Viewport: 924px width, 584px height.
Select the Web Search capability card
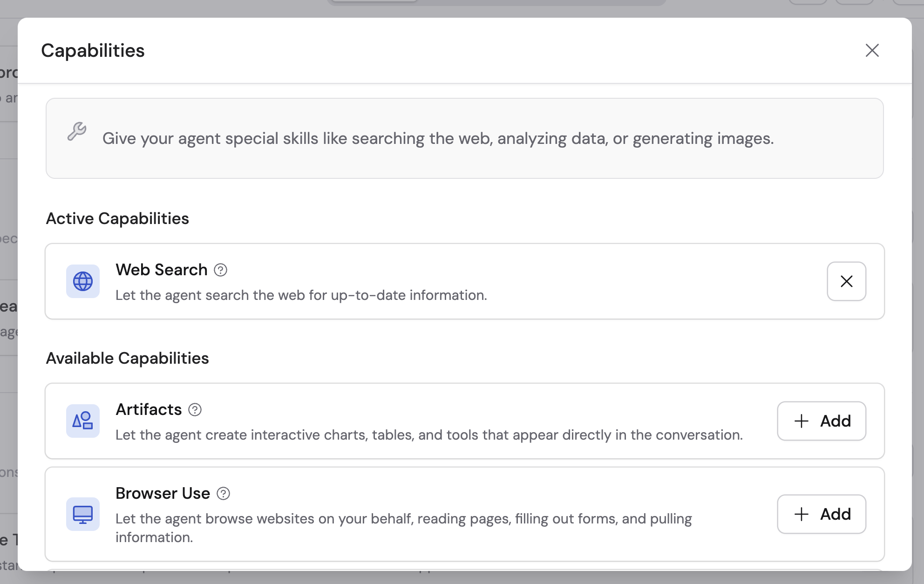(419, 281)
